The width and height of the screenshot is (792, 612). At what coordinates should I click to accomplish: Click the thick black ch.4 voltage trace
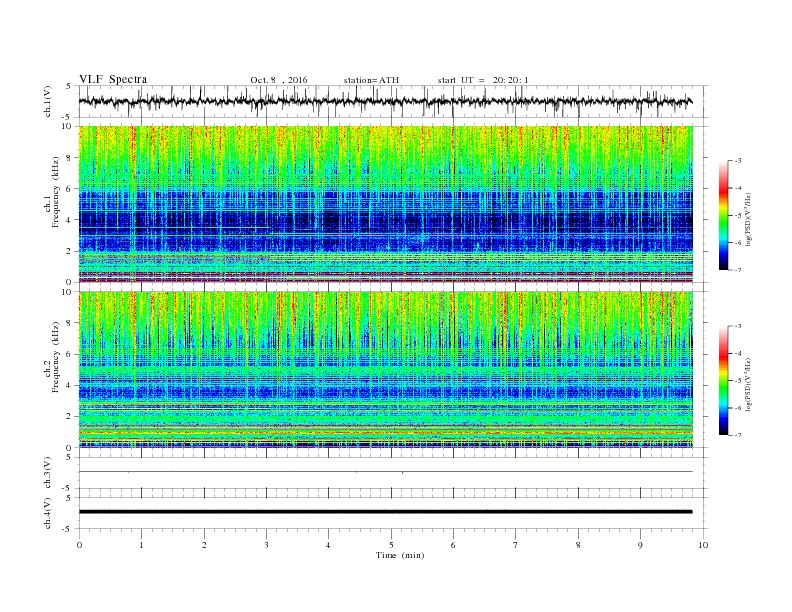[x=385, y=512]
